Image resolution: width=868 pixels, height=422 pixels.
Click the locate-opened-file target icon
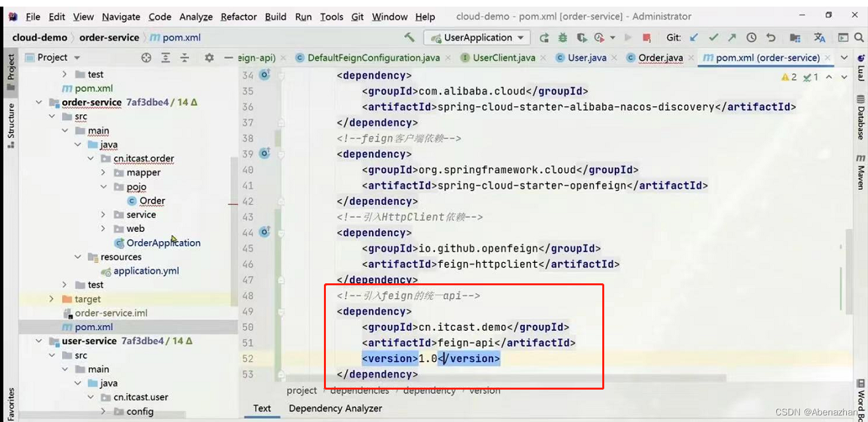pos(146,57)
